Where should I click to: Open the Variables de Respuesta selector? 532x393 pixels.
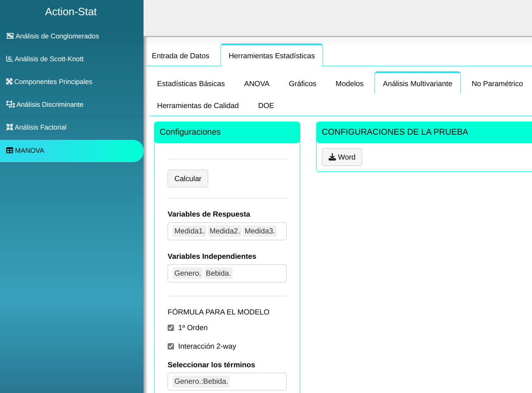point(281,231)
